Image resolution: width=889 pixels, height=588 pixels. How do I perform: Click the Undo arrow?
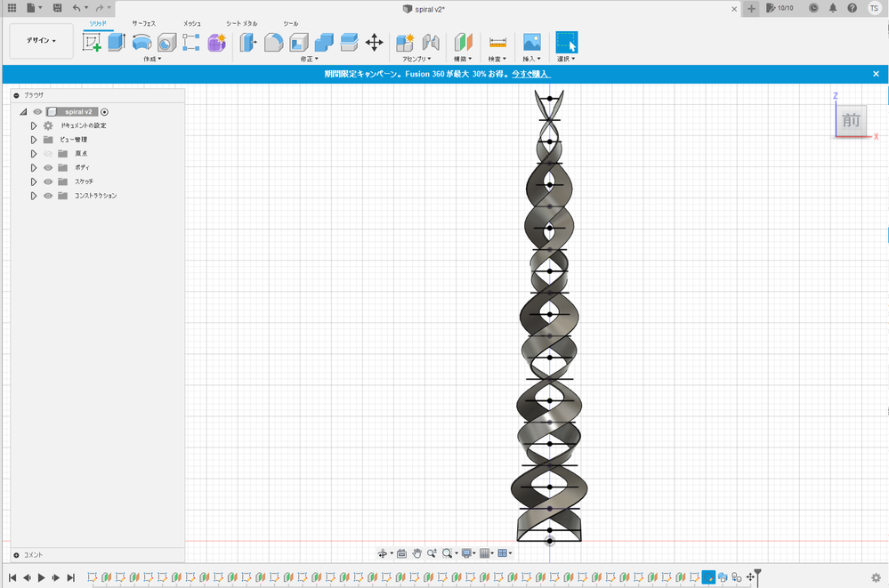pos(77,8)
